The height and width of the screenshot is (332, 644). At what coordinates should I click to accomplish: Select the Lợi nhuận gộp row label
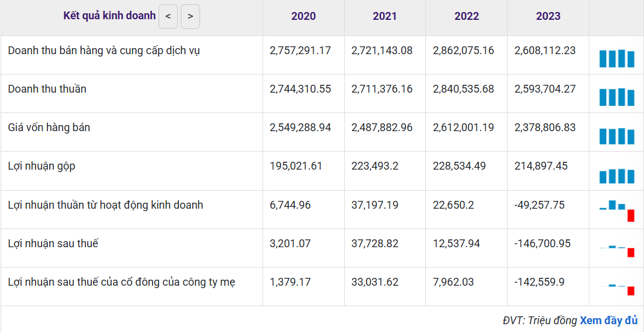[41, 167]
